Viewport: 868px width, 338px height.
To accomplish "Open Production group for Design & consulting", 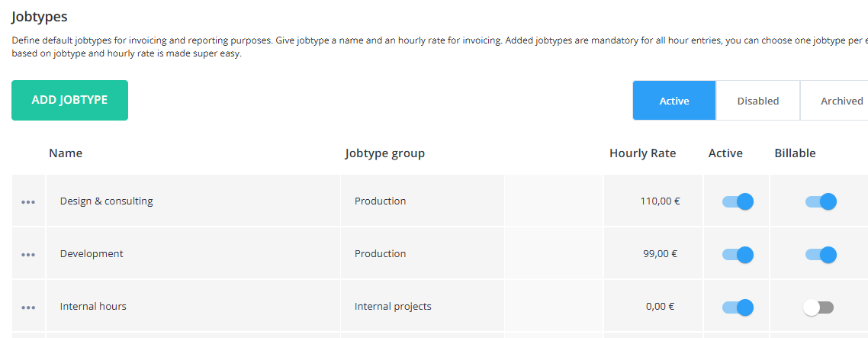I will (x=423, y=201).
